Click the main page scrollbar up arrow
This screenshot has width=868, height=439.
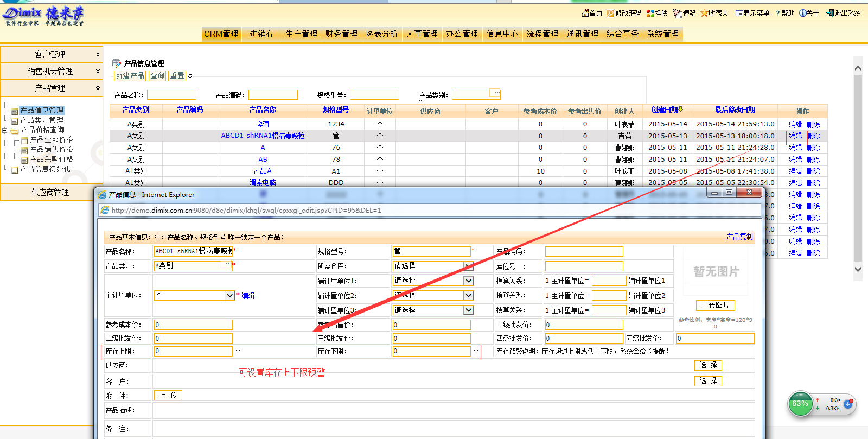pyautogui.click(x=858, y=68)
